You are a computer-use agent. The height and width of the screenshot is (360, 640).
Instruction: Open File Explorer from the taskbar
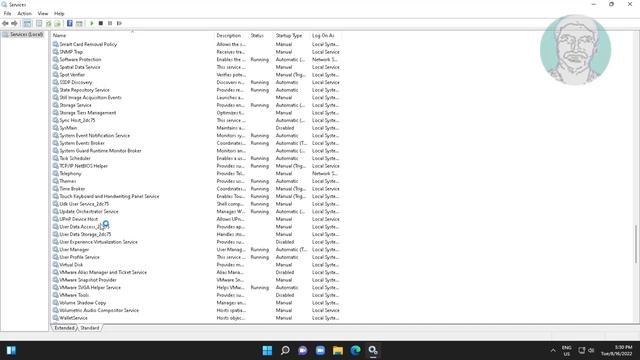[338, 350]
